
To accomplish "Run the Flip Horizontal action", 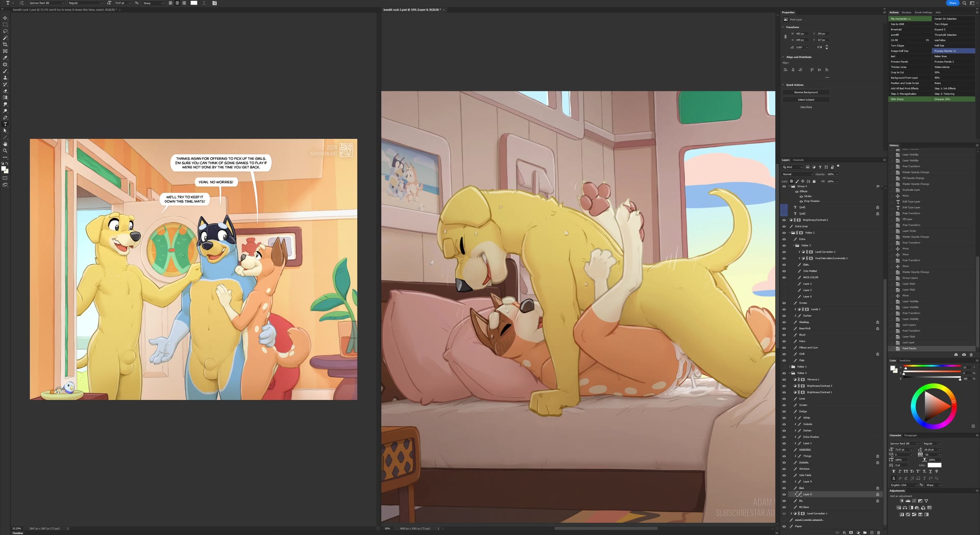I will [x=910, y=19].
